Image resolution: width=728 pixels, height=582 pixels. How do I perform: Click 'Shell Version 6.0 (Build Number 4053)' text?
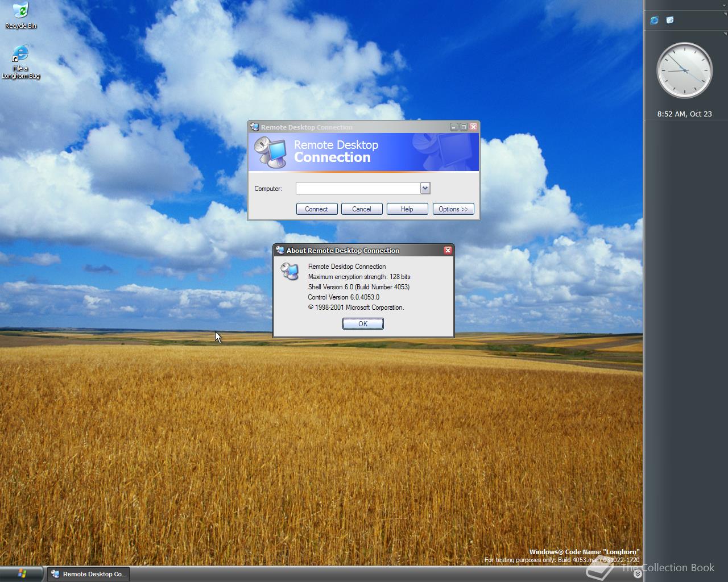coord(359,287)
